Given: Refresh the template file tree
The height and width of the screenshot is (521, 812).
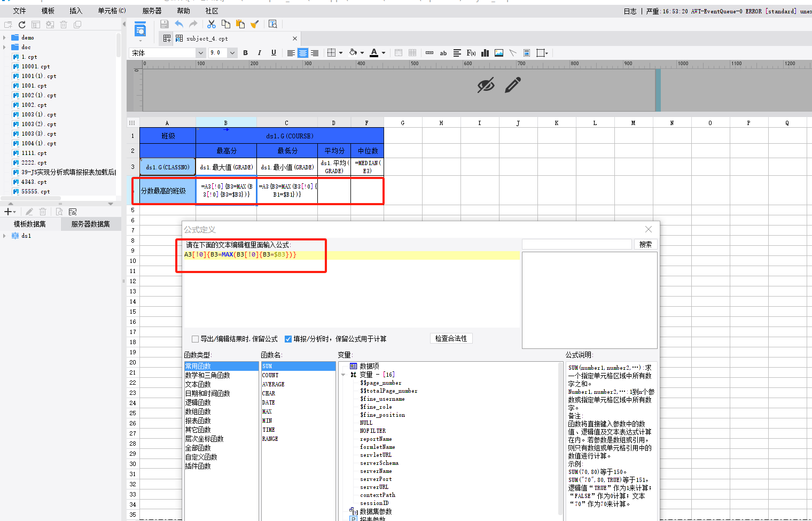Looking at the screenshot, I should click(22, 25).
